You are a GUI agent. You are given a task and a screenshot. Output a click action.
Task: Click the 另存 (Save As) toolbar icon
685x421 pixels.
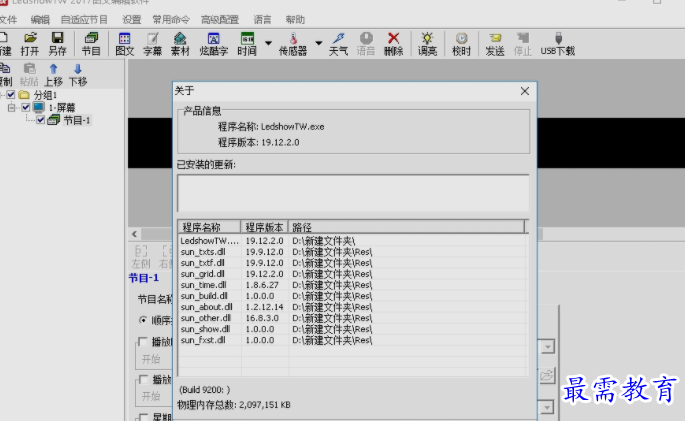[57, 44]
